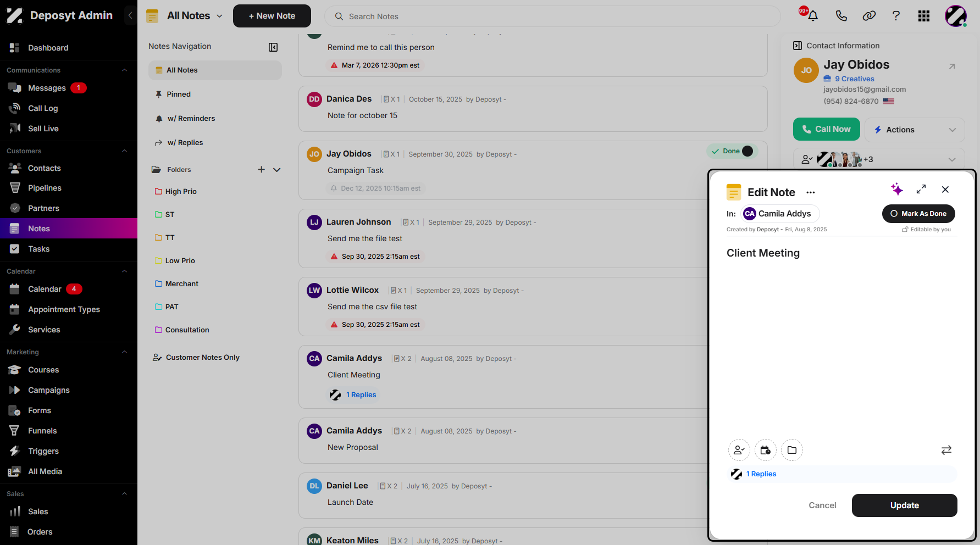Click the swap arrows icon in note editor

946,451
